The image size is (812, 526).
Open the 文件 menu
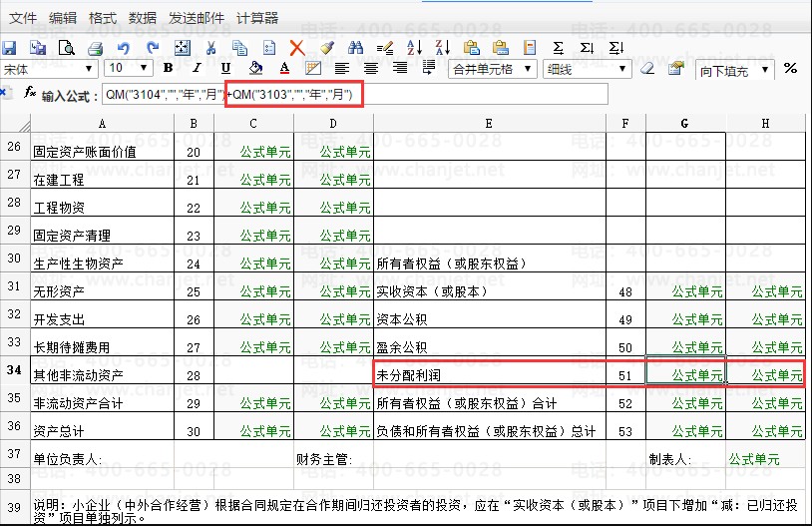(23, 18)
